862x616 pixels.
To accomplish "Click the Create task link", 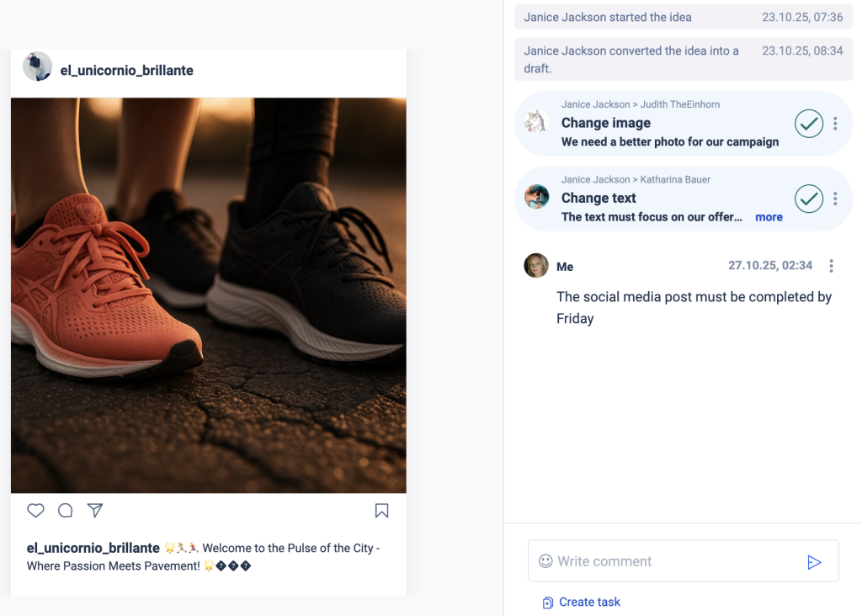I will point(588,602).
